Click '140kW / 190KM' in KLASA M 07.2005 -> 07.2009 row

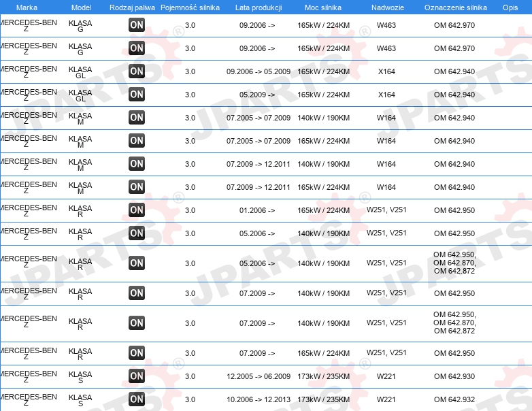pos(323,118)
